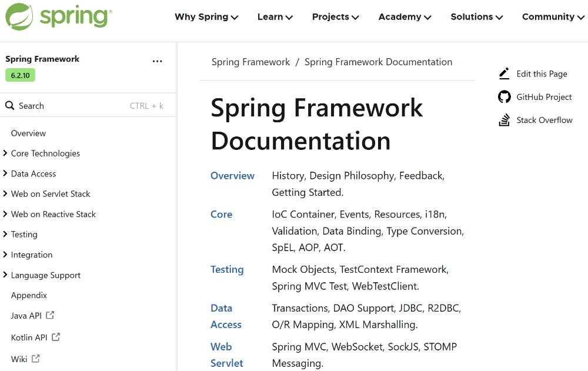The image size is (588, 371).
Task: Select Appendix in the sidebar
Action: click(x=29, y=295)
